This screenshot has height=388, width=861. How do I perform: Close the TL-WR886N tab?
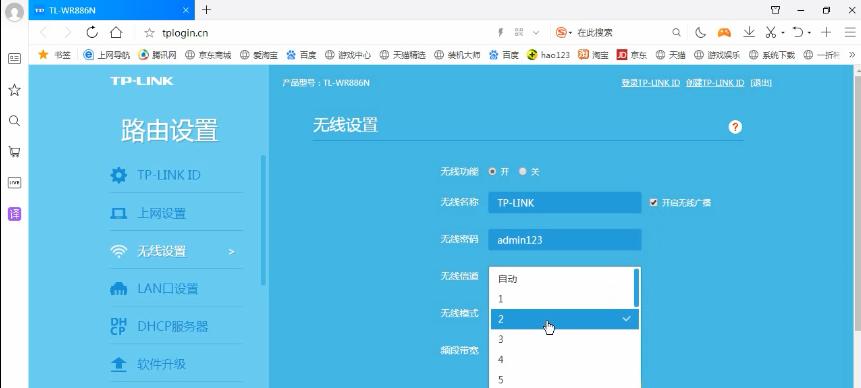point(186,10)
